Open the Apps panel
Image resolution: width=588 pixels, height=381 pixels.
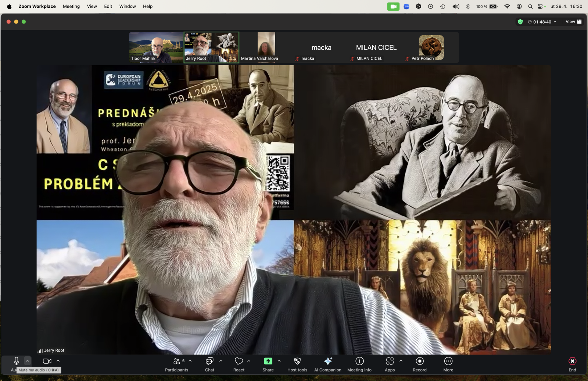point(390,362)
